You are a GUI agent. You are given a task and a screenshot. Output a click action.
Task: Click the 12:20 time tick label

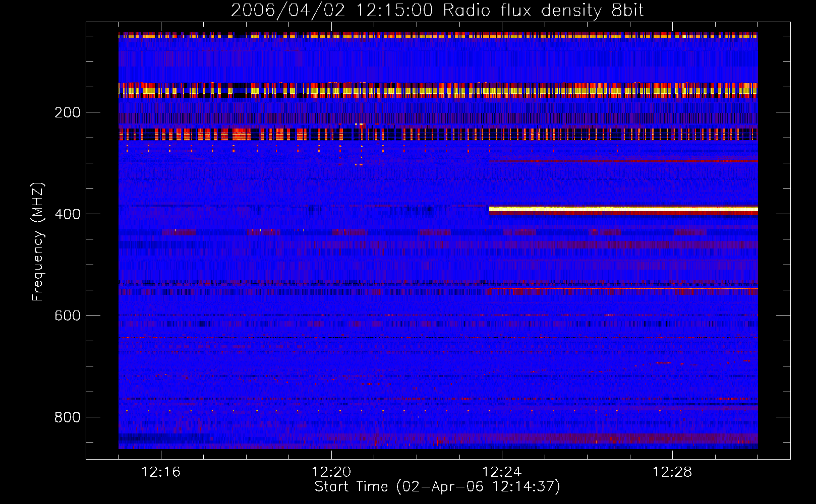click(331, 472)
